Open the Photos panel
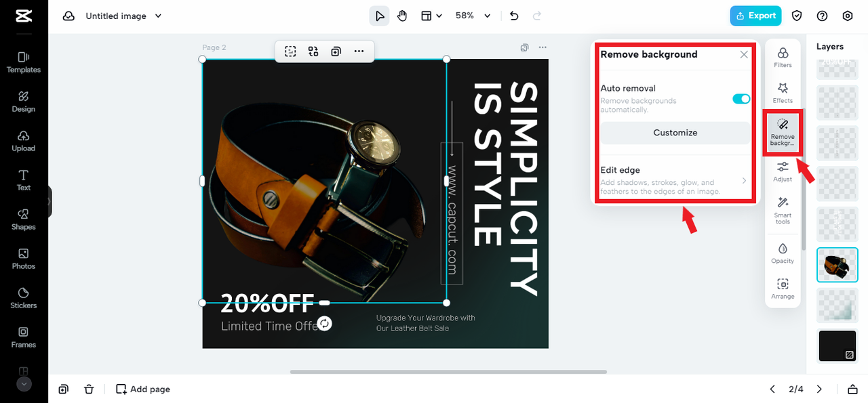 click(x=24, y=259)
